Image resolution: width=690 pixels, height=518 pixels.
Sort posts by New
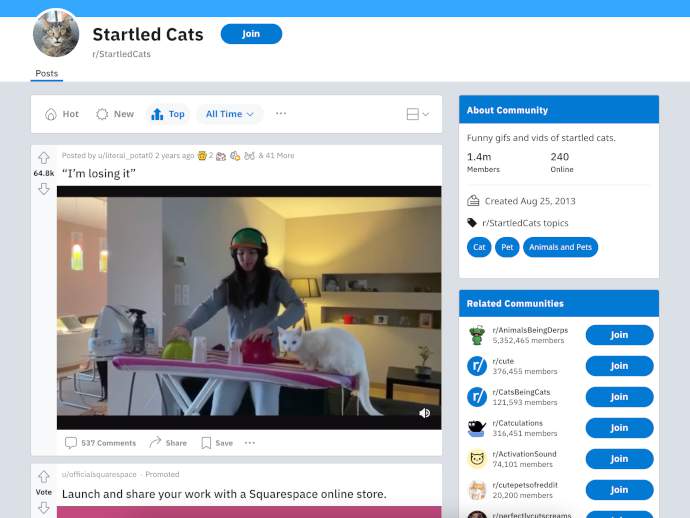click(x=115, y=114)
